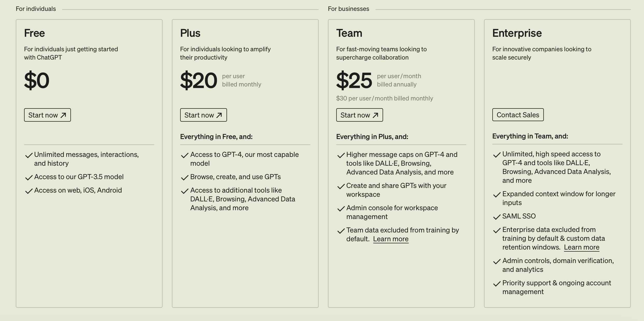Screen dimensions: 644x321
Task: Click Start now under the Team plan
Action: pyautogui.click(x=360, y=115)
